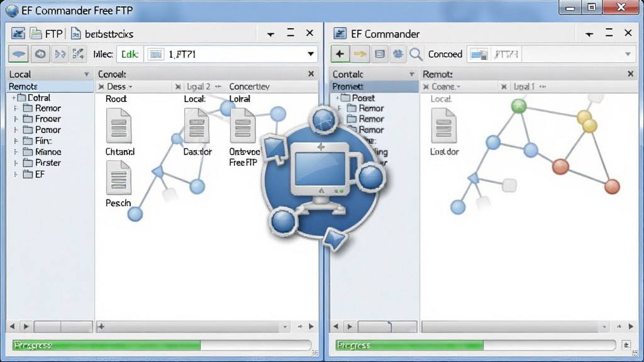Click the network tree icon left of "Mlec:"

point(78,54)
